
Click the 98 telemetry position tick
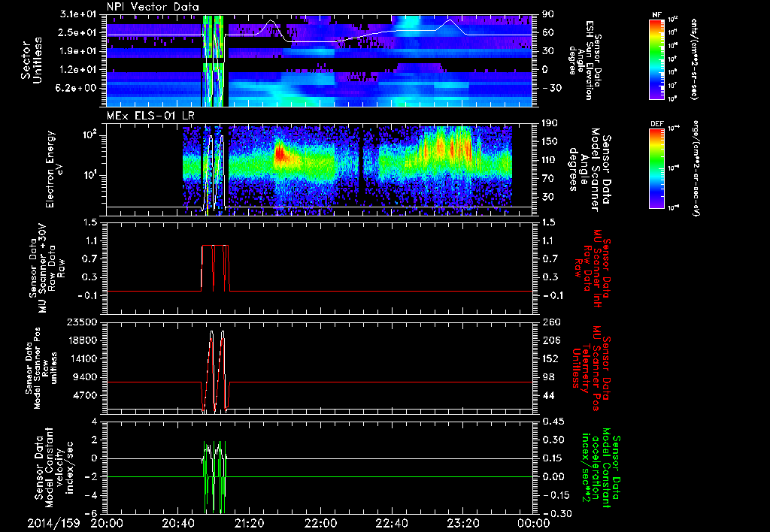(548, 377)
